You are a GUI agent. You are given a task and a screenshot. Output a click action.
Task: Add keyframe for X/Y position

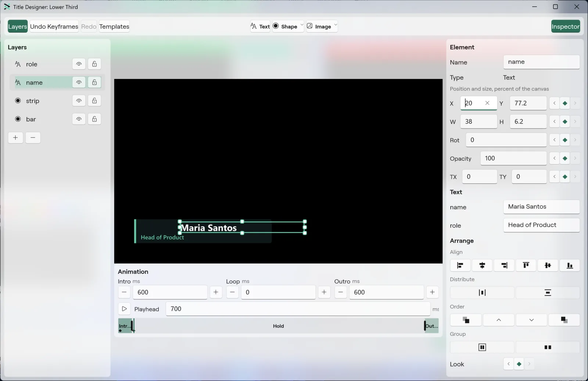[x=565, y=103]
